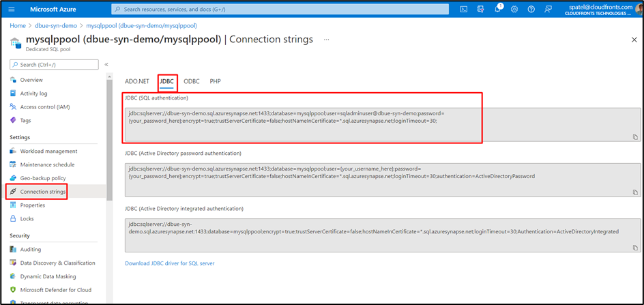Go to dbue-syn-demo breadcrumb
This screenshot has height=305, width=644.
[56, 25]
